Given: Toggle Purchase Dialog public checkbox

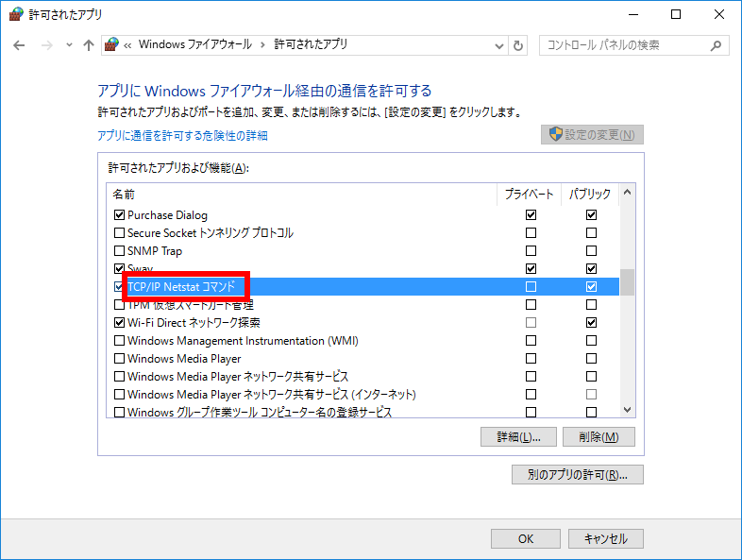Looking at the screenshot, I should (x=591, y=215).
